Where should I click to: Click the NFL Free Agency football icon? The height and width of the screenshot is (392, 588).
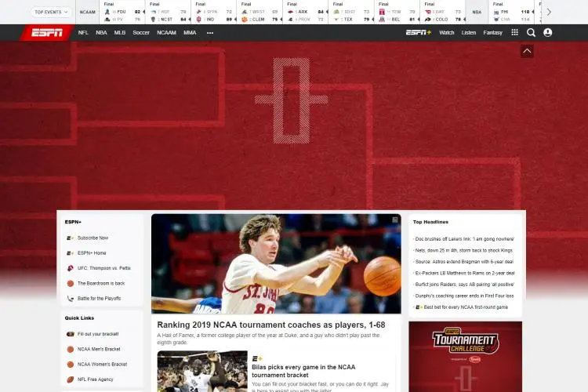tap(70, 379)
